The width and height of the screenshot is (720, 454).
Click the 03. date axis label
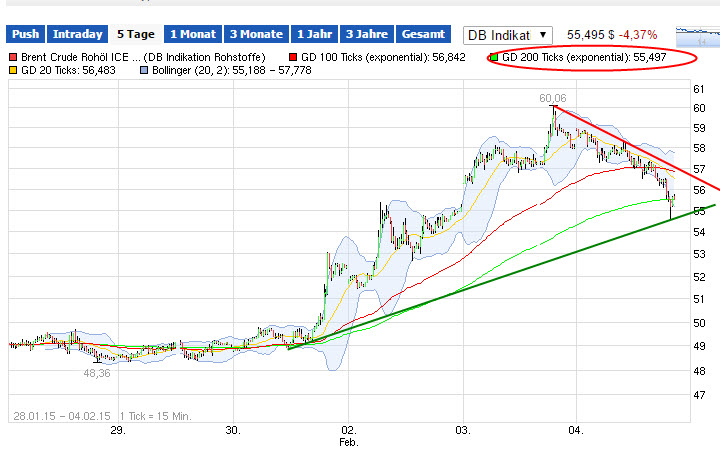click(x=463, y=430)
